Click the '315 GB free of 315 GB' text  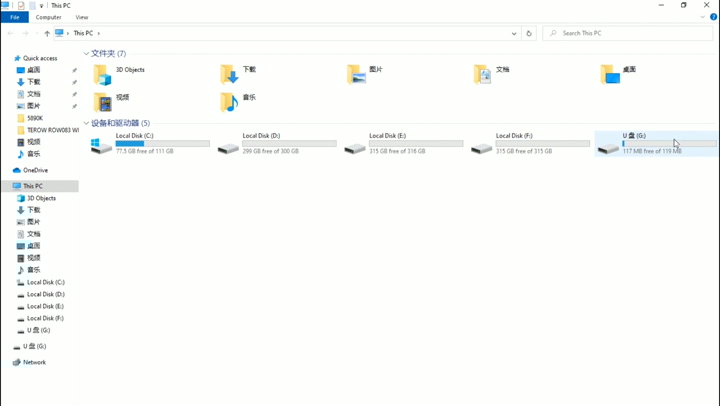coord(524,151)
